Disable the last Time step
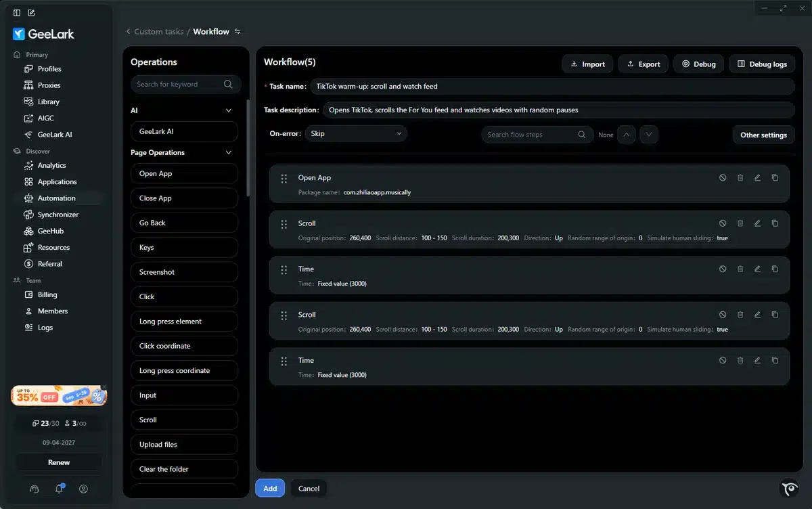Image resolution: width=812 pixels, height=509 pixels. pyautogui.click(x=723, y=360)
